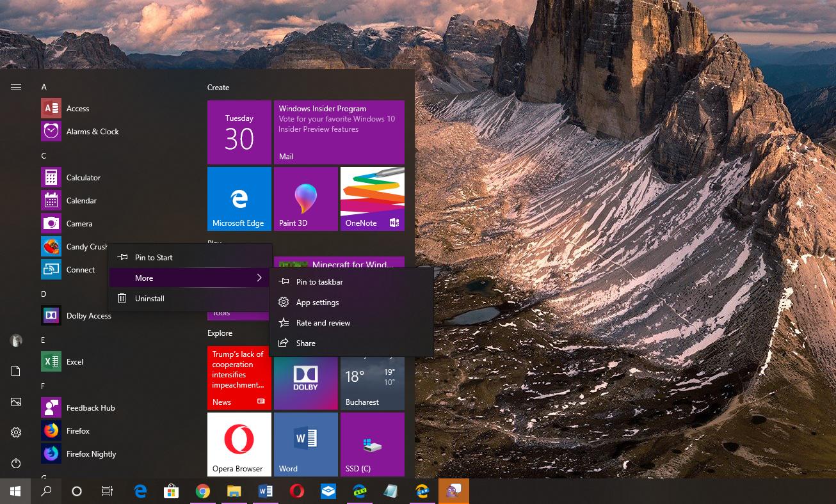Open Edge Dev on the taskbar

click(x=359, y=491)
